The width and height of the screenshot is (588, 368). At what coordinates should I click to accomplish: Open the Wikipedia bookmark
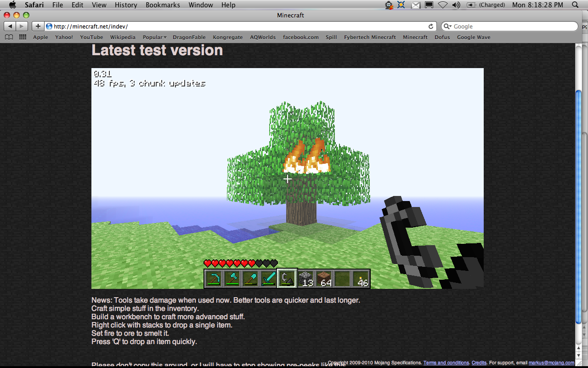point(123,37)
